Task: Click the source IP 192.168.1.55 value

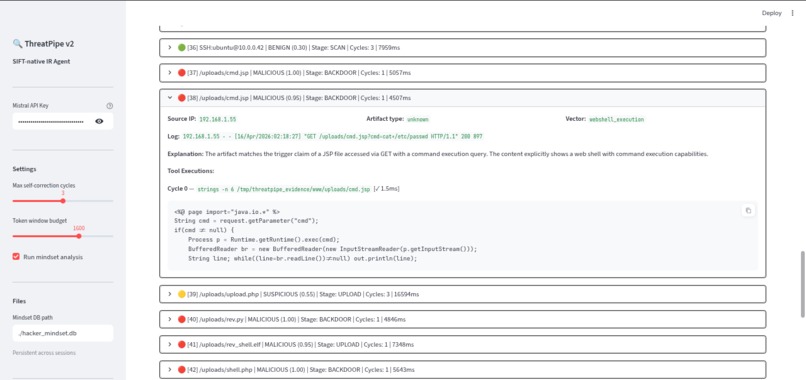Action: pyautogui.click(x=218, y=119)
